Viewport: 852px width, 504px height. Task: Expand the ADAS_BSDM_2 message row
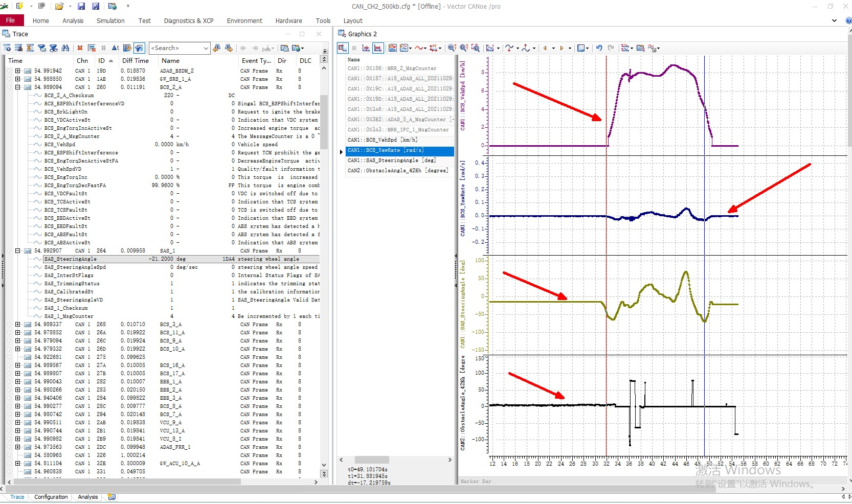click(x=17, y=71)
